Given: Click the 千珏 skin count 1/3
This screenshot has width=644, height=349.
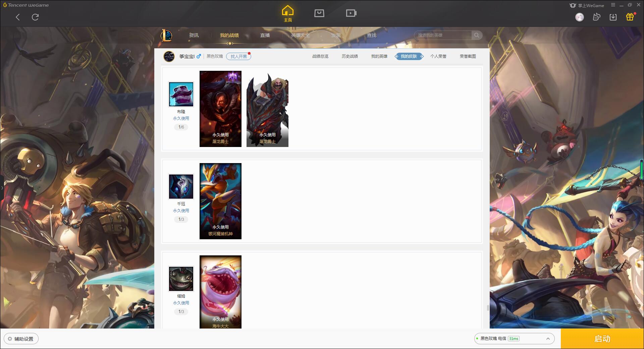Looking at the screenshot, I should tap(181, 219).
